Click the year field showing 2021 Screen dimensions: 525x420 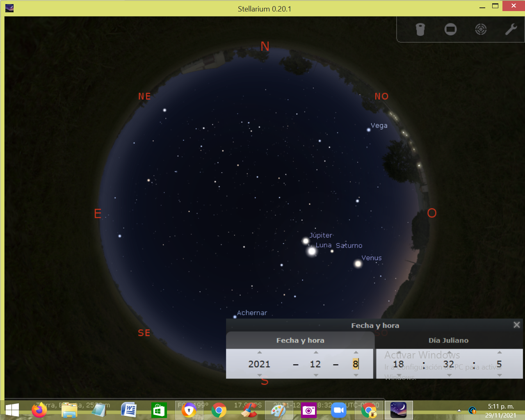point(259,364)
